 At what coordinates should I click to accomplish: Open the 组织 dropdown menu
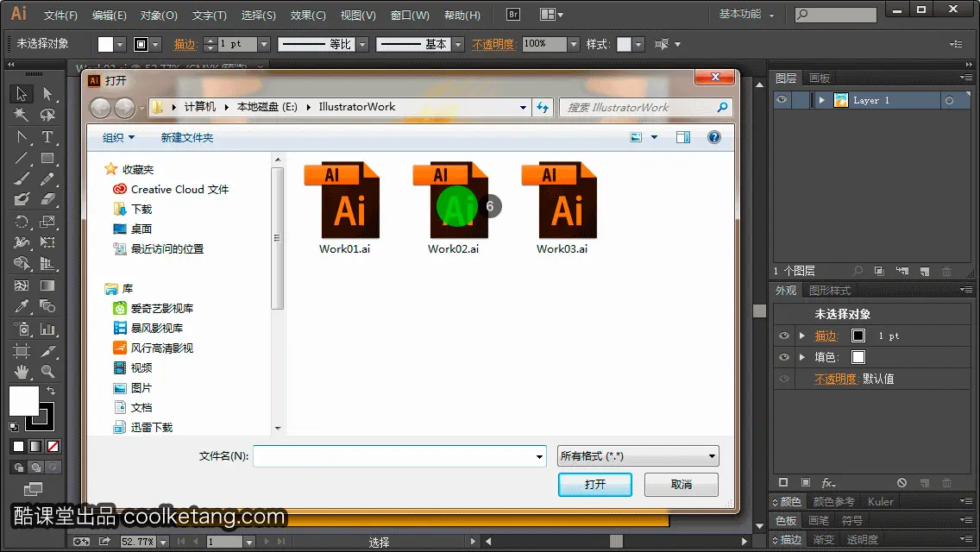[x=118, y=137]
